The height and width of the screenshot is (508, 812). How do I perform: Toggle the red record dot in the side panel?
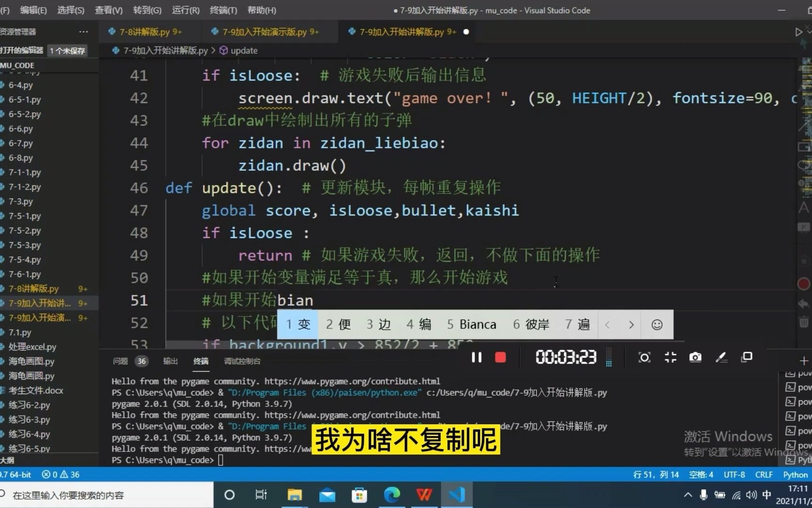[803, 283]
